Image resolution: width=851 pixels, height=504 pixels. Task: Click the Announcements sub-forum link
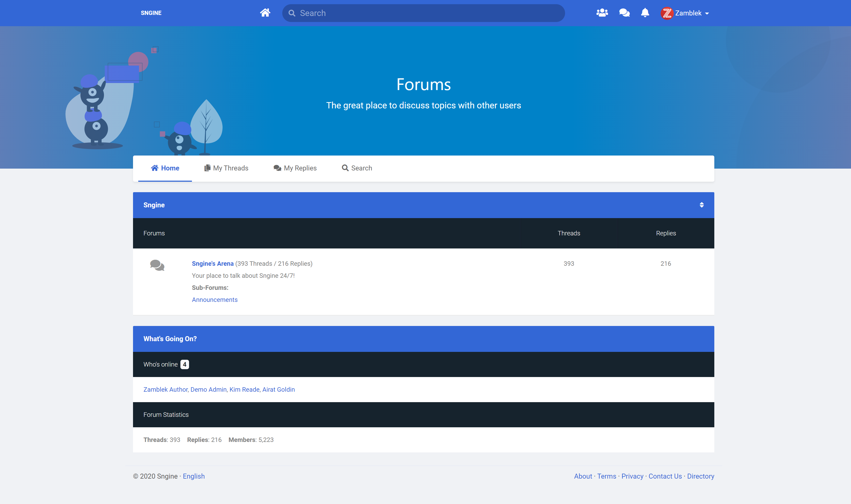point(215,300)
